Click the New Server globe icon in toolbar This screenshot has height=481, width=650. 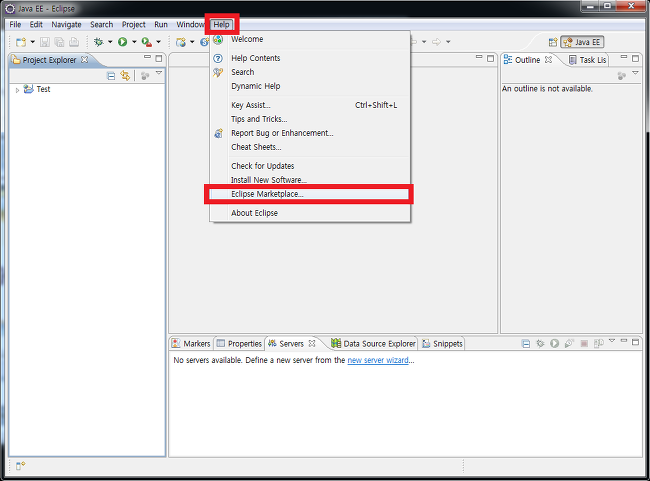coord(181,42)
